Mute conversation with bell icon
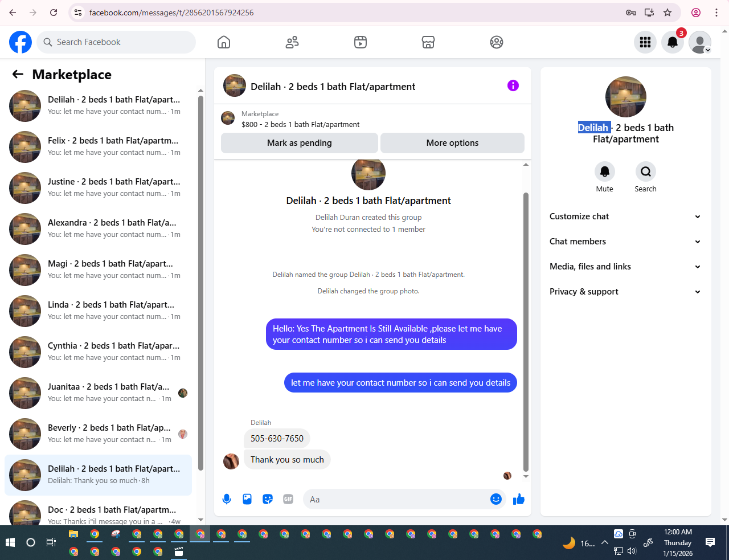Viewport: 729px width, 560px height. 605,171
